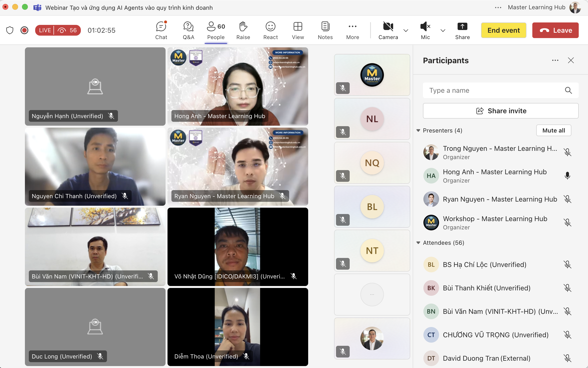Turn on the Camera
Image resolution: width=588 pixels, height=368 pixels.
pyautogui.click(x=388, y=31)
